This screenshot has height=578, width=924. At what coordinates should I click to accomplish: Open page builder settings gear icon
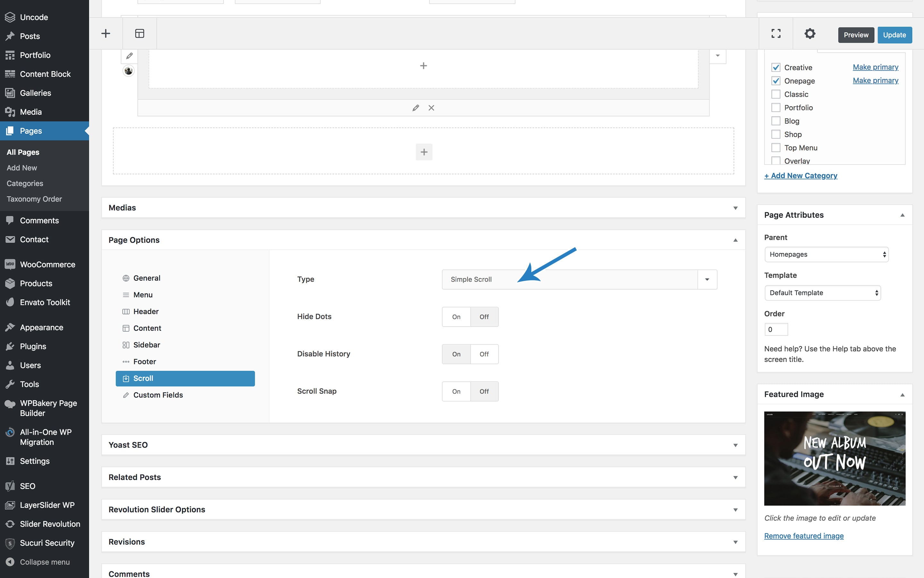810,34
